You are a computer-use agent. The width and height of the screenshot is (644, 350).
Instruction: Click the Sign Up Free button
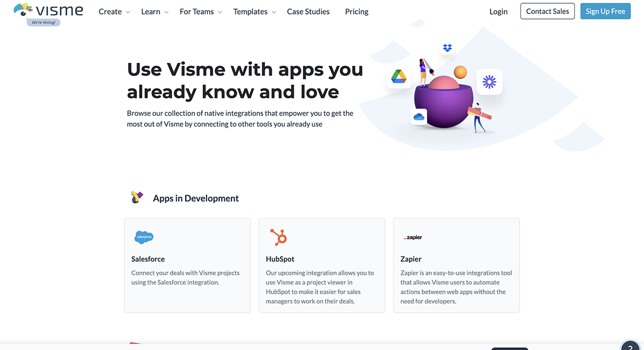coord(605,11)
